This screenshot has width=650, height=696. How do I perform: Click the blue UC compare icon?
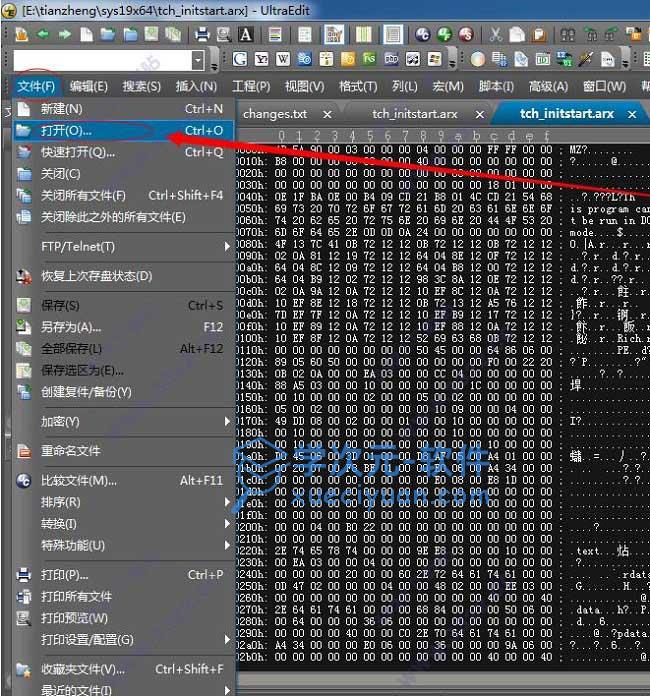422,34
